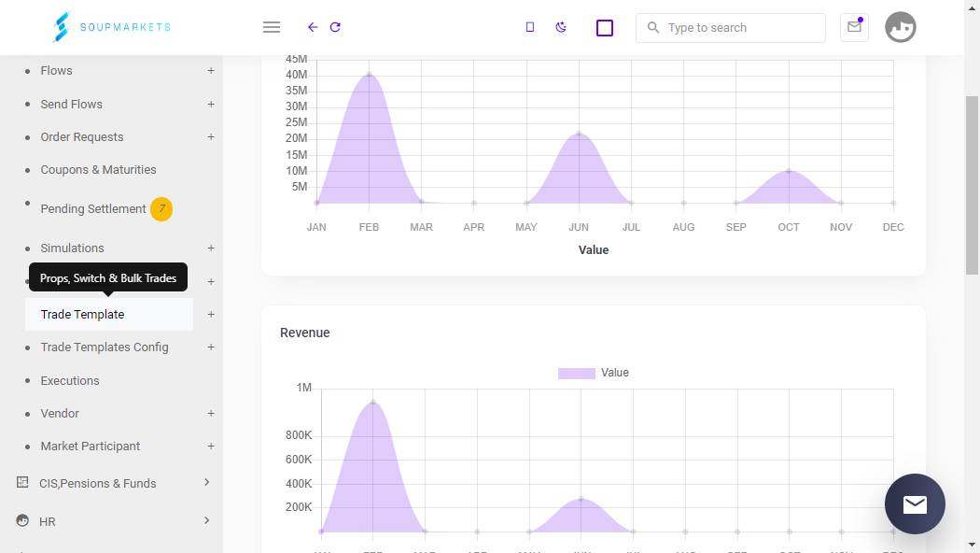Screen dimensions: 980x553
Task: Click the JUN peak point in Revenue chart
Action: [x=581, y=499]
